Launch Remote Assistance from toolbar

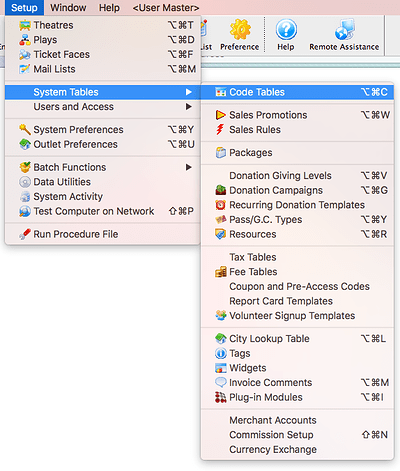point(344,30)
